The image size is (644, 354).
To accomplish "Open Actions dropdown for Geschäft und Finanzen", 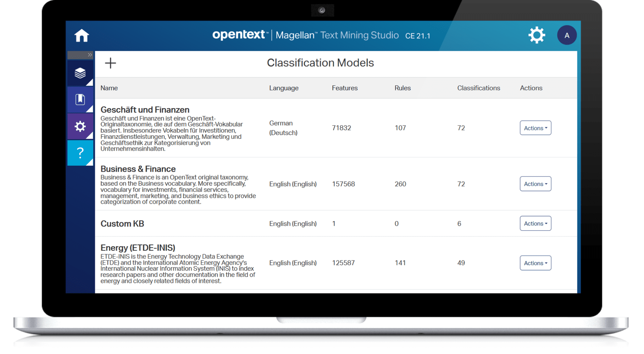I will point(535,128).
